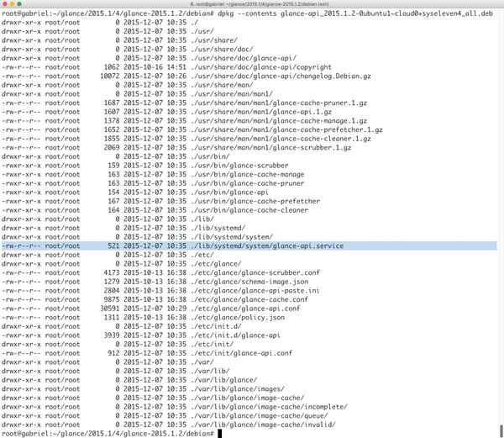The image size is (504, 438).
Task: Click the glance-scrubber.1.gz path
Action: tap(271, 148)
